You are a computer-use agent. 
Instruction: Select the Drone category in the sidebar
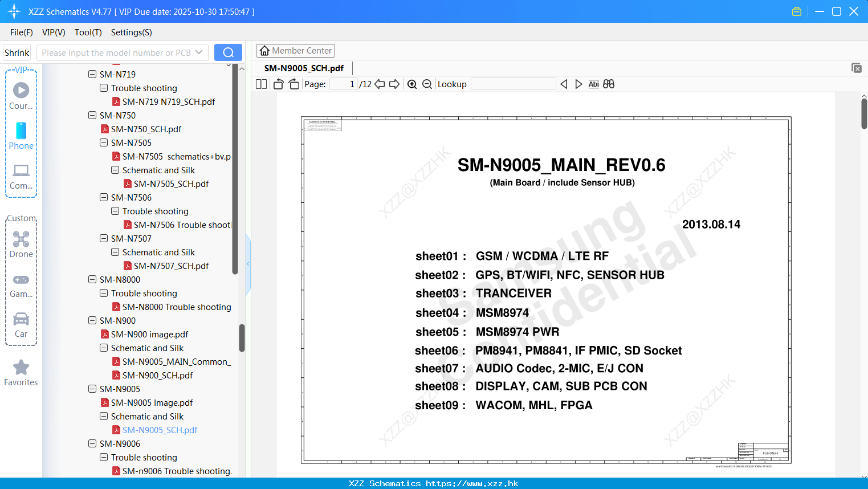click(x=21, y=244)
